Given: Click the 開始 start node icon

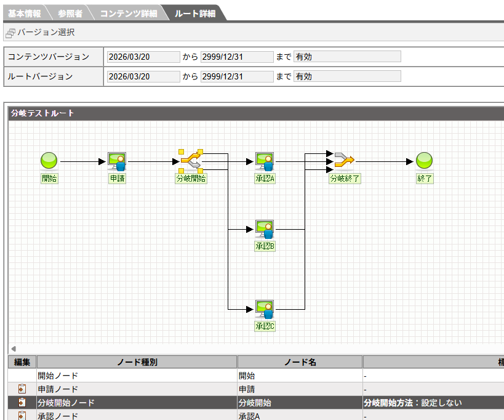Looking at the screenshot, I should coord(49,161).
